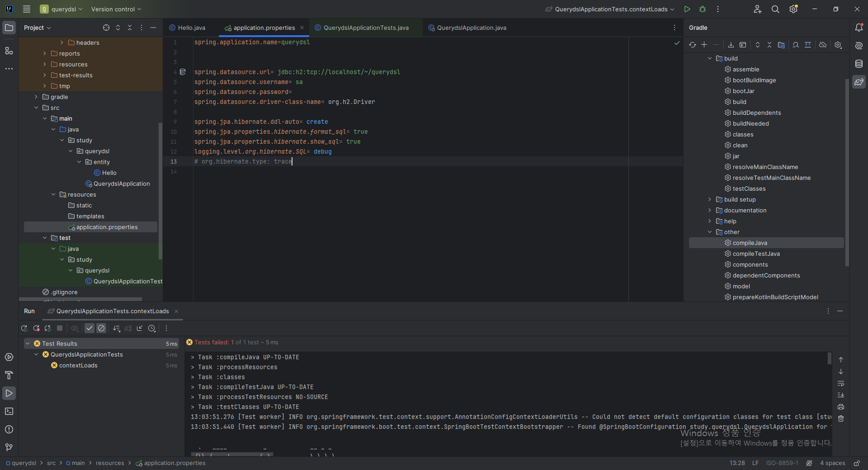Open Run toolbar more options

pyautogui.click(x=166, y=329)
